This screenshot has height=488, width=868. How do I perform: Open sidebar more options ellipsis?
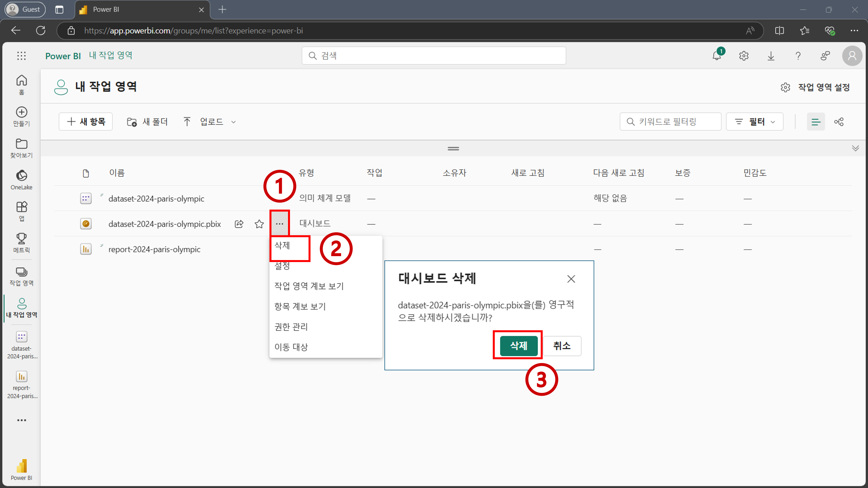[x=22, y=420]
